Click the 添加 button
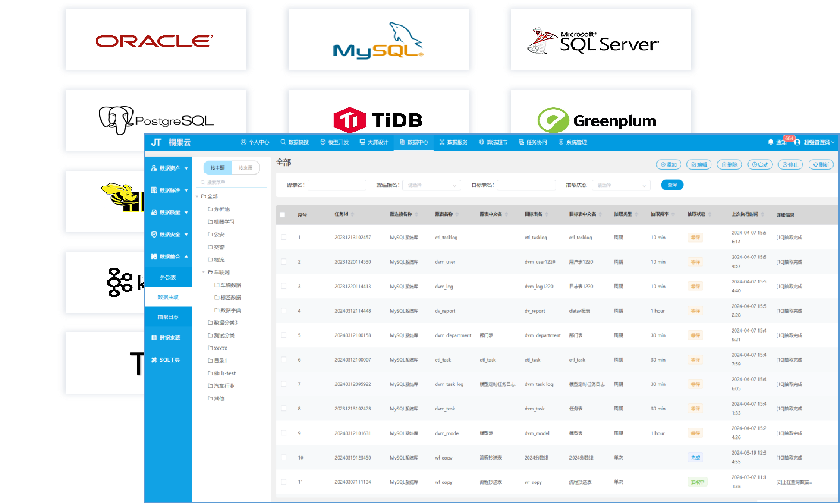The width and height of the screenshot is (840, 504). click(669, 164)
